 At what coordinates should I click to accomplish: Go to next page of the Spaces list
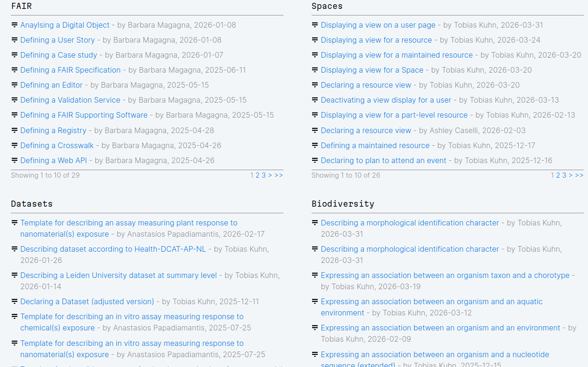[x=571, y=175]
